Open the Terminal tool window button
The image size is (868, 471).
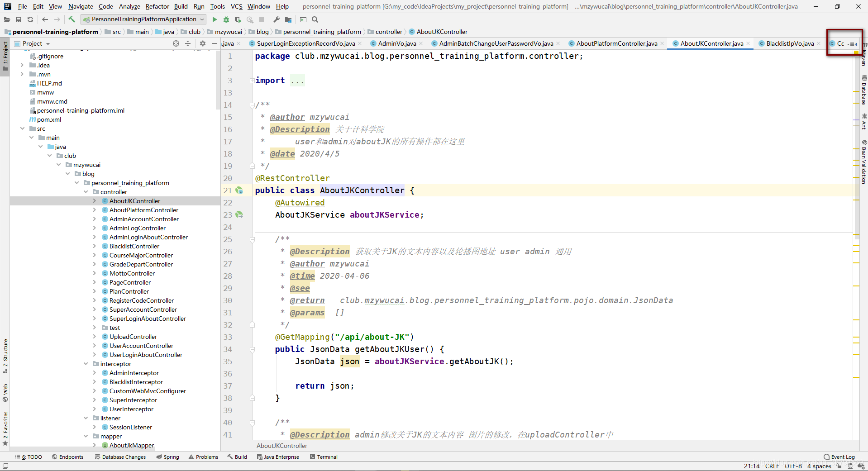[324, 457]
